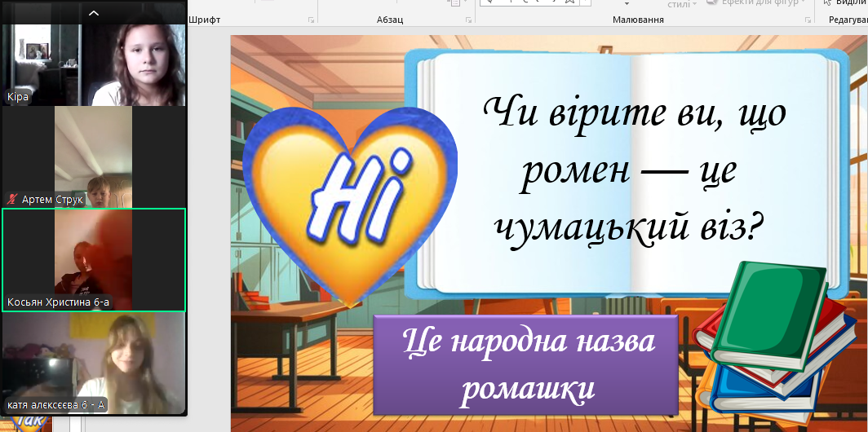
Task: Open the Малювання group dialog launcher
Action: click(x=808, y=20)
